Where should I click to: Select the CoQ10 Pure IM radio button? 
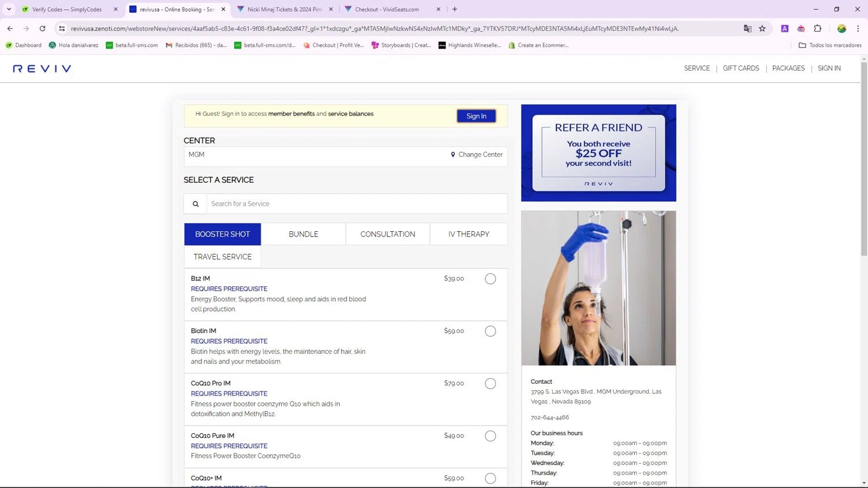coord(490,436)
